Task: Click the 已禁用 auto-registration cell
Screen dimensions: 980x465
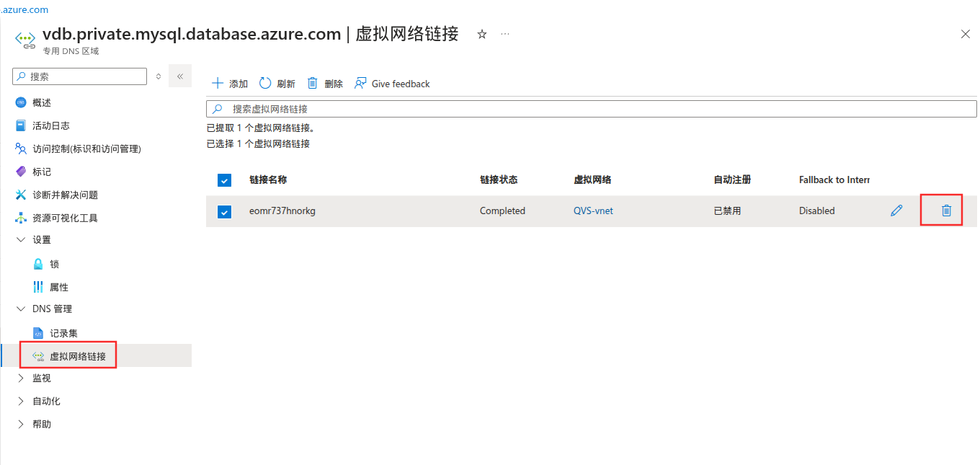Action: tap(727, 211)
